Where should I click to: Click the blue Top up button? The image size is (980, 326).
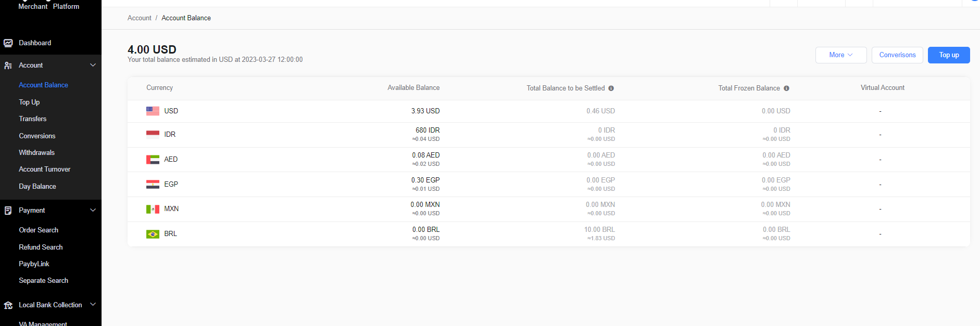948,55
